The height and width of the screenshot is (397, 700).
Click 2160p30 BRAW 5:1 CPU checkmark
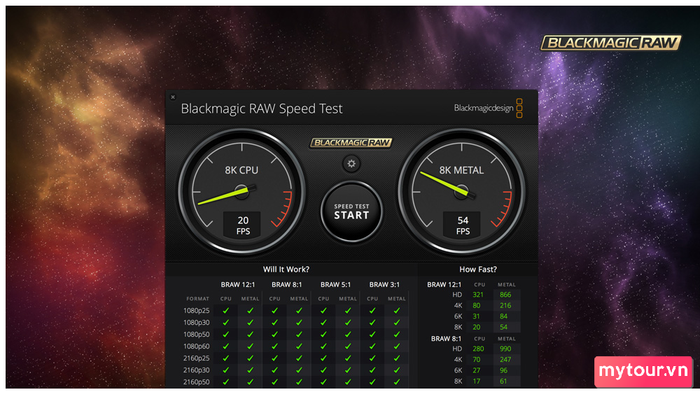coord(324,370)
